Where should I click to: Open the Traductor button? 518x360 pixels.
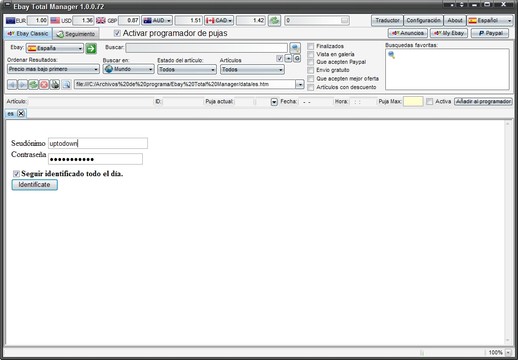point(387,21)
